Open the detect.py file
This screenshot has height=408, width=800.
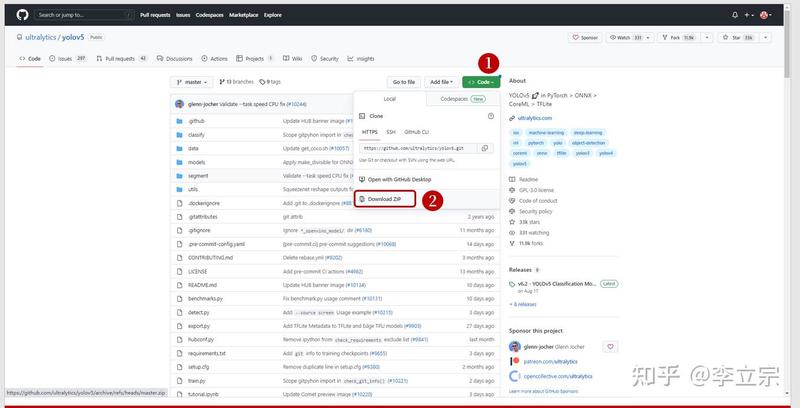click(x=198, y=313)
